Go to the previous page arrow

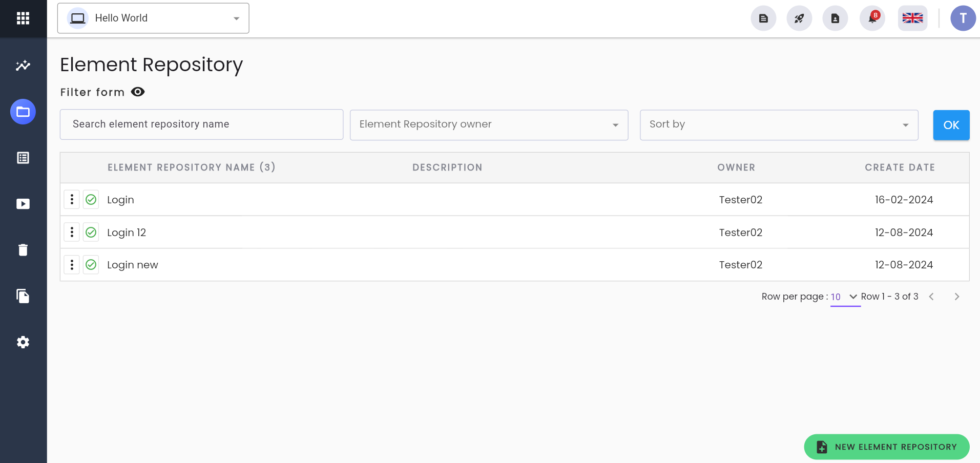tap(931, 297)
